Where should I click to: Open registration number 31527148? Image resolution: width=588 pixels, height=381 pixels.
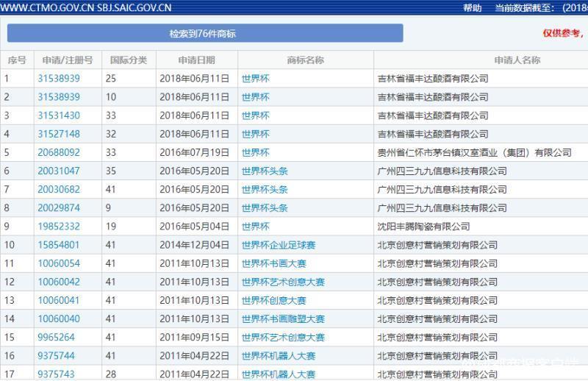tap(59, 134)
